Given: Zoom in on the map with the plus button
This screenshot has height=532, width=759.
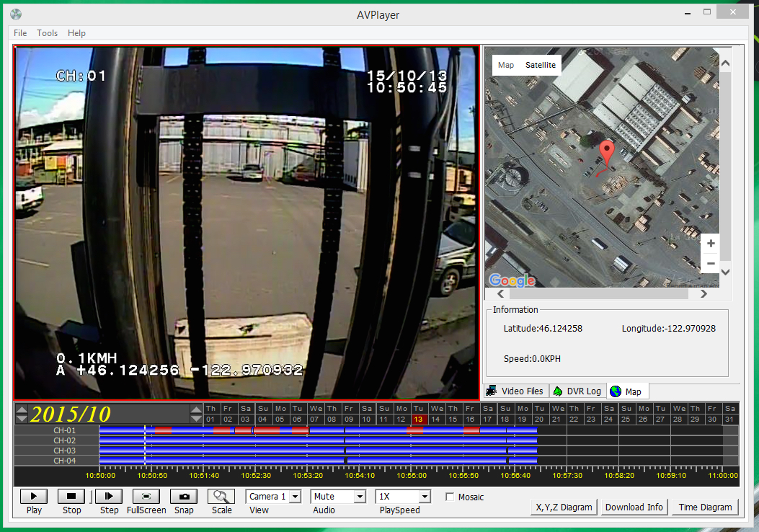Looking at the screenshot, I should tap(710, 244).
